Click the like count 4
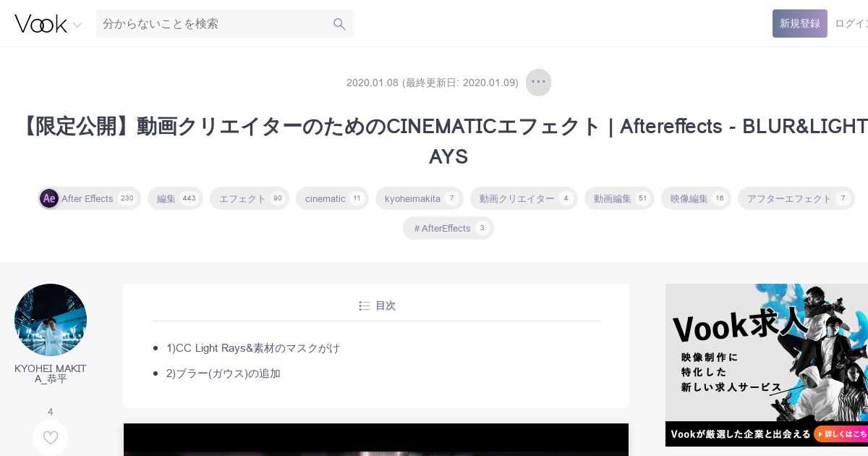Image resolution: width=868 pixels, height=456 pixels. (x=51, y=412)
